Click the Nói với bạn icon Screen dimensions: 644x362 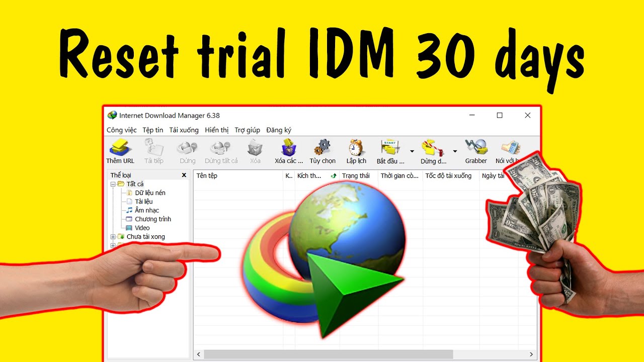(x=511, y=148)
